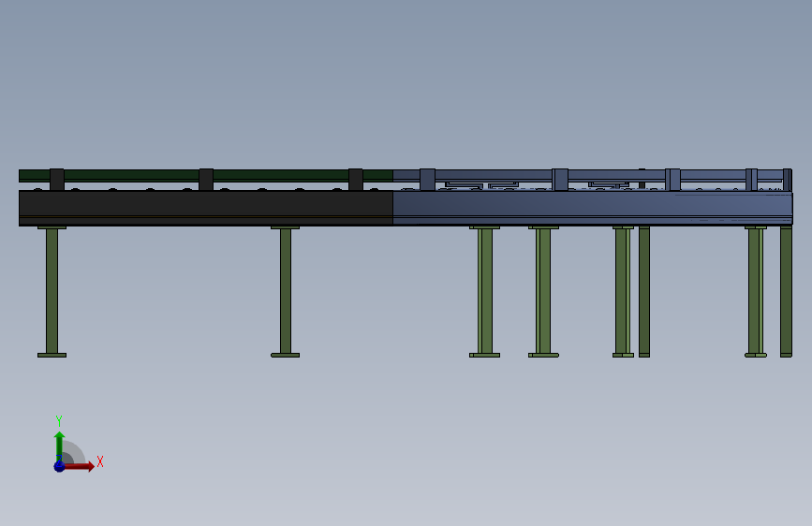
Task: Select the dark green top guide rail
Action: point(206,176)
